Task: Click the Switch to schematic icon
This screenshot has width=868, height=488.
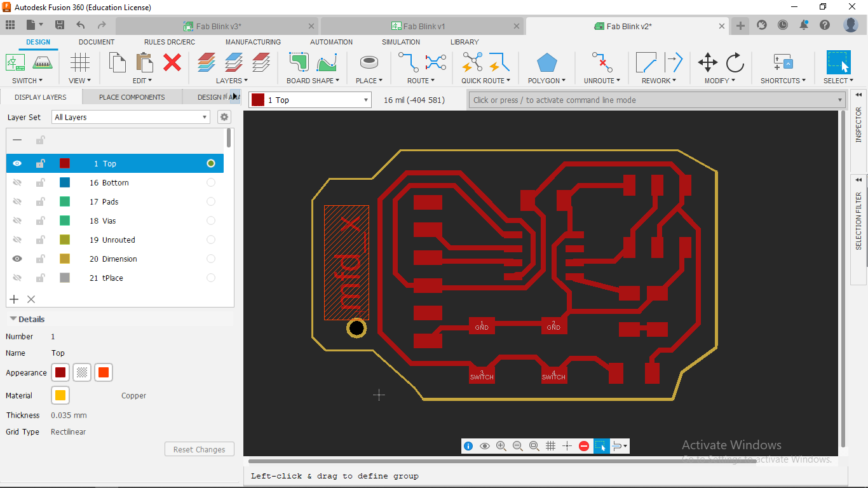Action: 15,62
